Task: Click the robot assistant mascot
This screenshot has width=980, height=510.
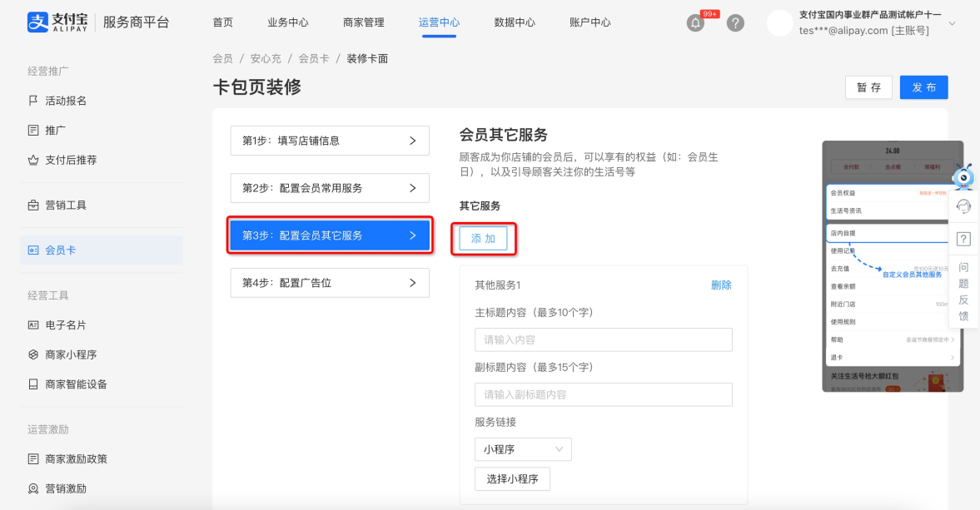Action: [x=963, y=177]
